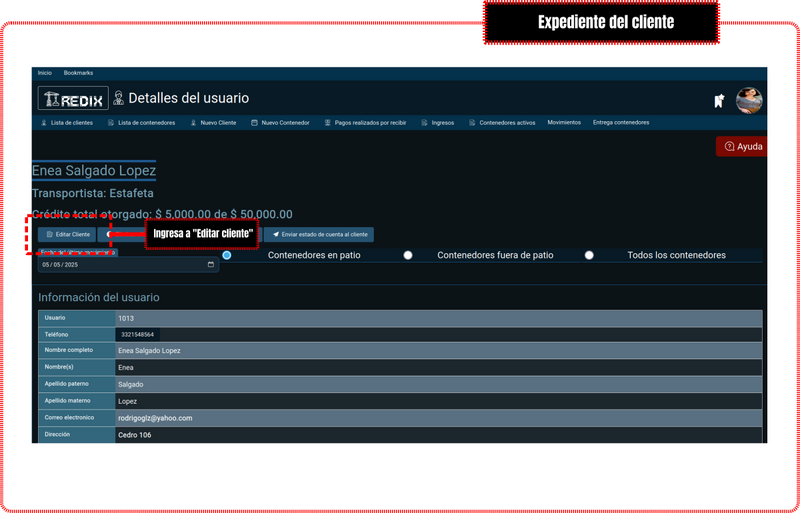Open the profile avatar picture
The image size is (800, 513).
point(749,100)
